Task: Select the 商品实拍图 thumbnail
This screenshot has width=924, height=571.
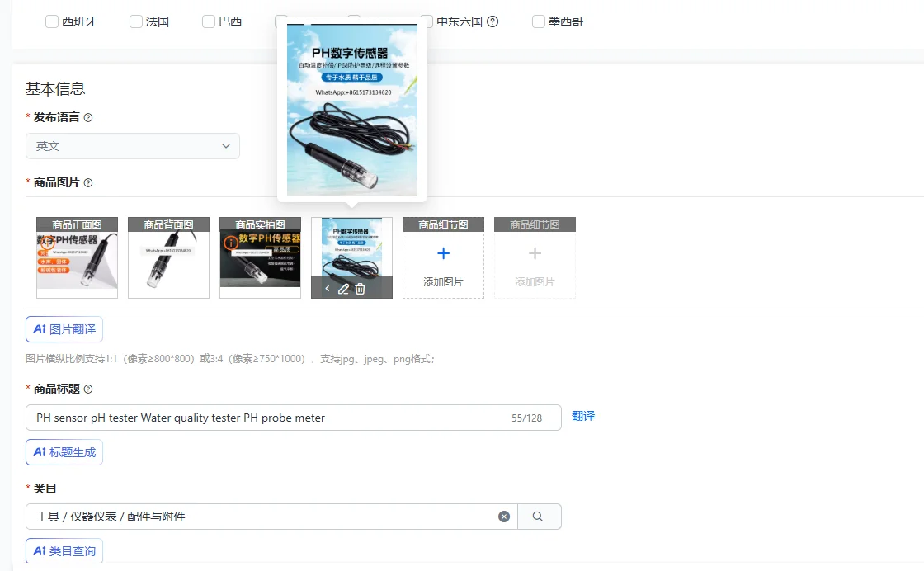Action: click(260, 257)
